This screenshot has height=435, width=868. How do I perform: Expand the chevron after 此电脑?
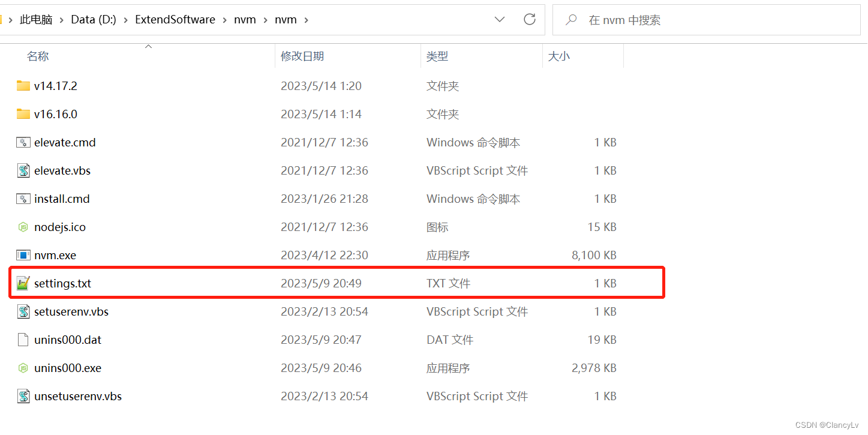coord(62,20)
